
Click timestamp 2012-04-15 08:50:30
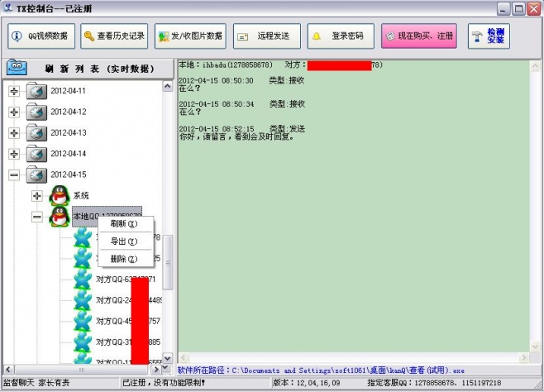point(216,80)
